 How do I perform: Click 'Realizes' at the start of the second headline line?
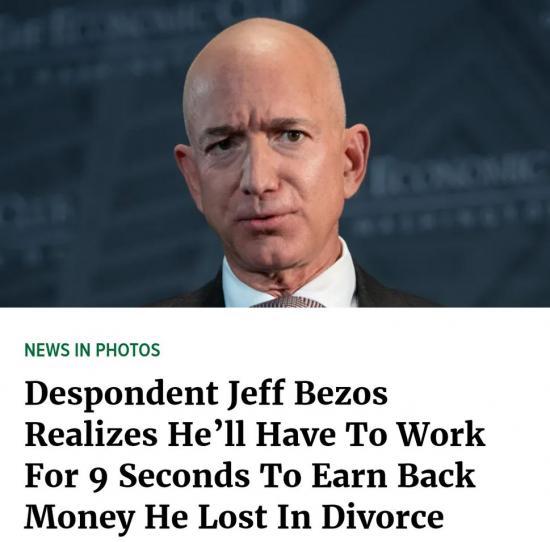click(91, 434)
